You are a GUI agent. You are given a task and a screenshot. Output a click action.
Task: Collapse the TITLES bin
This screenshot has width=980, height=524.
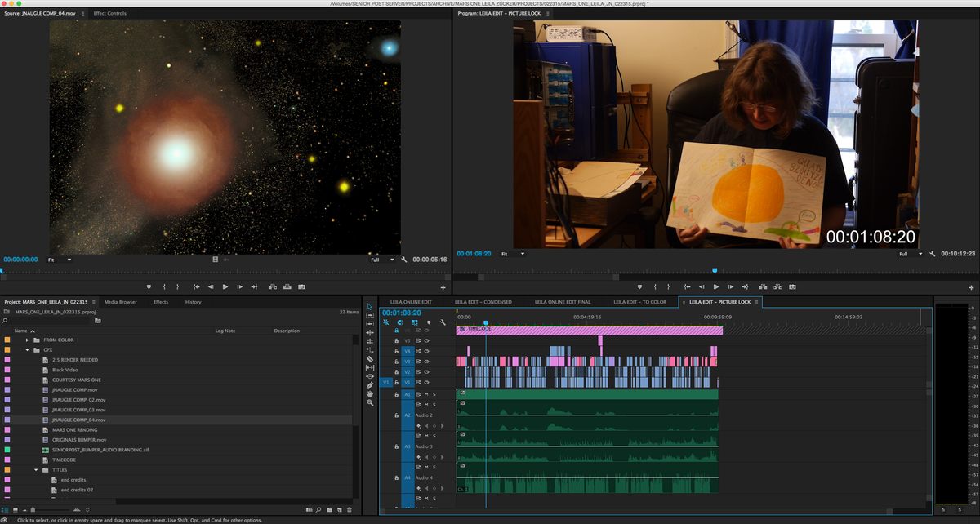(x=37, y=470)
